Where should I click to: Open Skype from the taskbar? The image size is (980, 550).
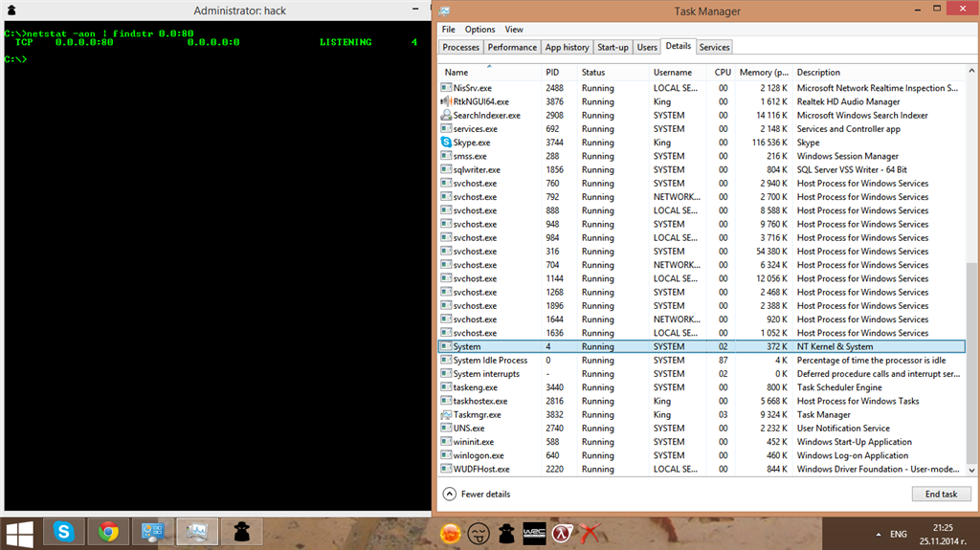tap(64, 532)
